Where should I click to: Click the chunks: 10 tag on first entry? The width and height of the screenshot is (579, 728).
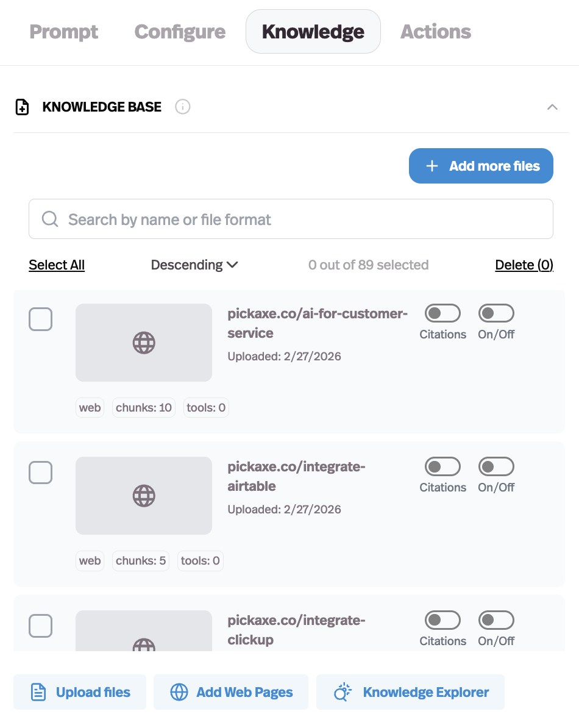pos(143,407)
